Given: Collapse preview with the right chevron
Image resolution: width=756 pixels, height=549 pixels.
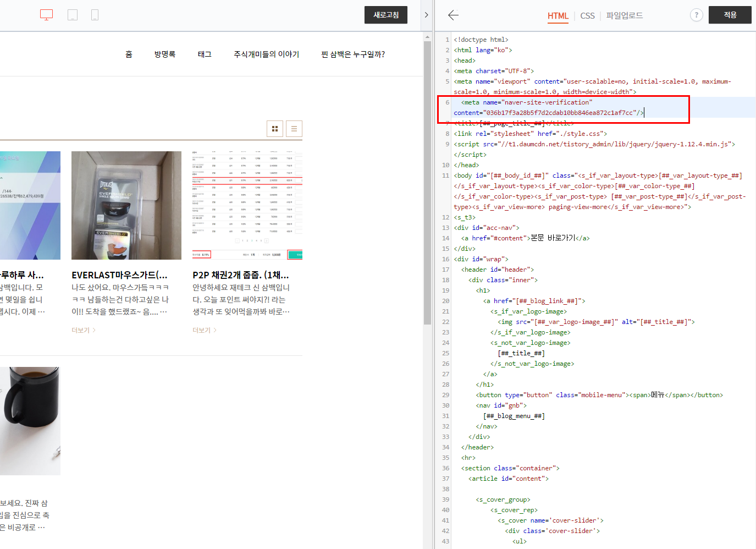Looking at the screenshot, I should point(426,15).
